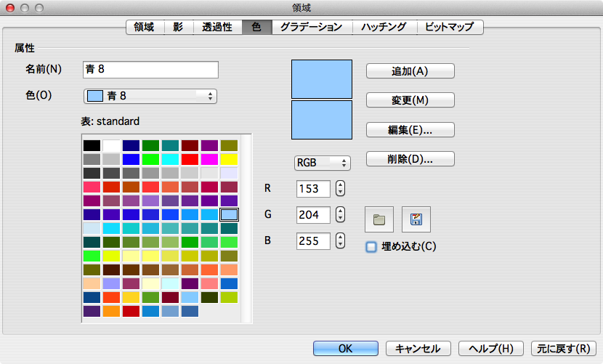Pick the pure red swatch in second row

[x=190, y=159]
